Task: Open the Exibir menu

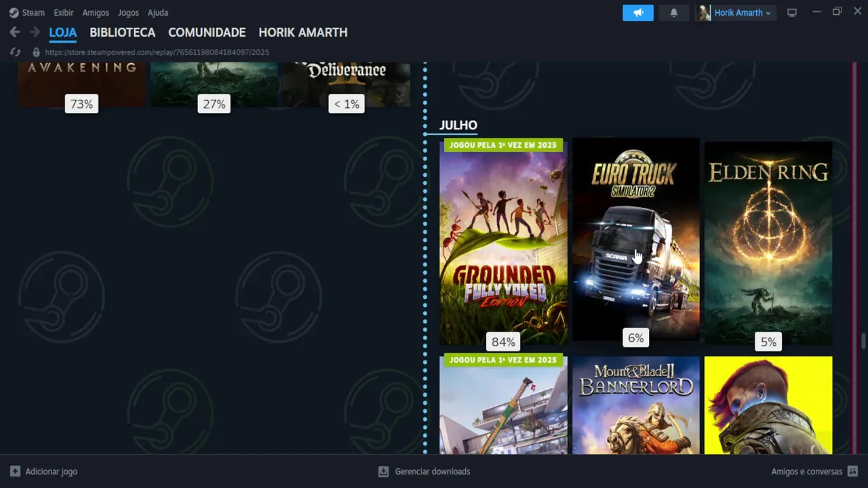Action: coord(64,12)
